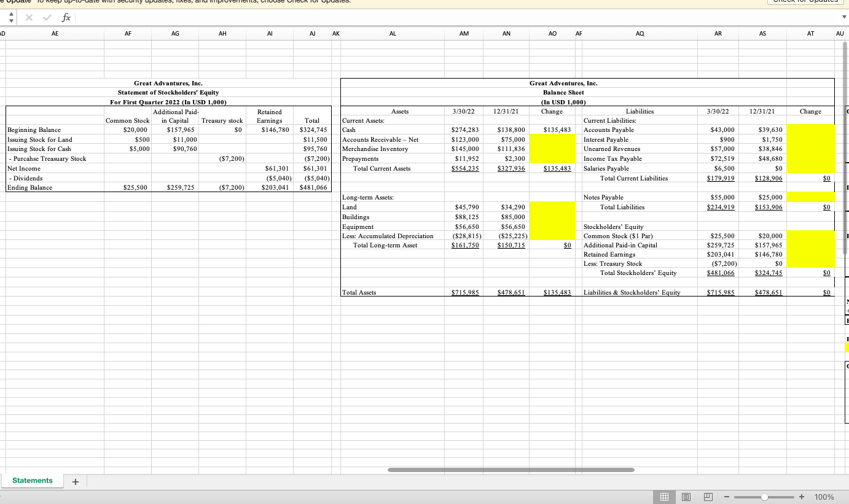Click the Name Box up arrow
The image size is (849, 504).
click(x=10, y=14)
